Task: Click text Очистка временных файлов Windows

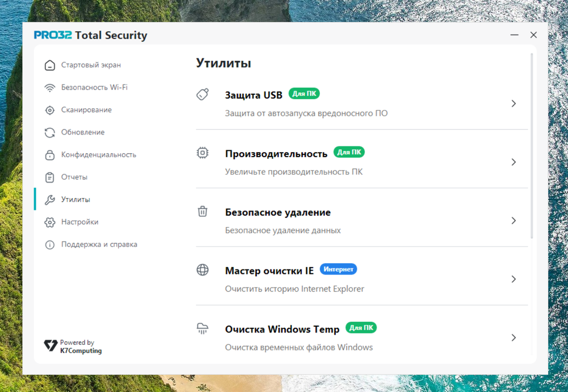Action: coord(299,348)
